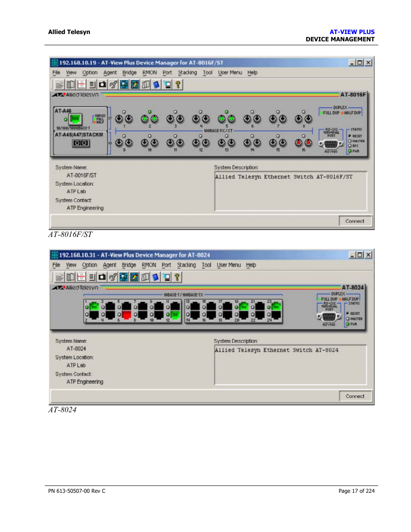
Task: Click yellow question mark in AT-8016F/ST toolbar
Action: 177,84
